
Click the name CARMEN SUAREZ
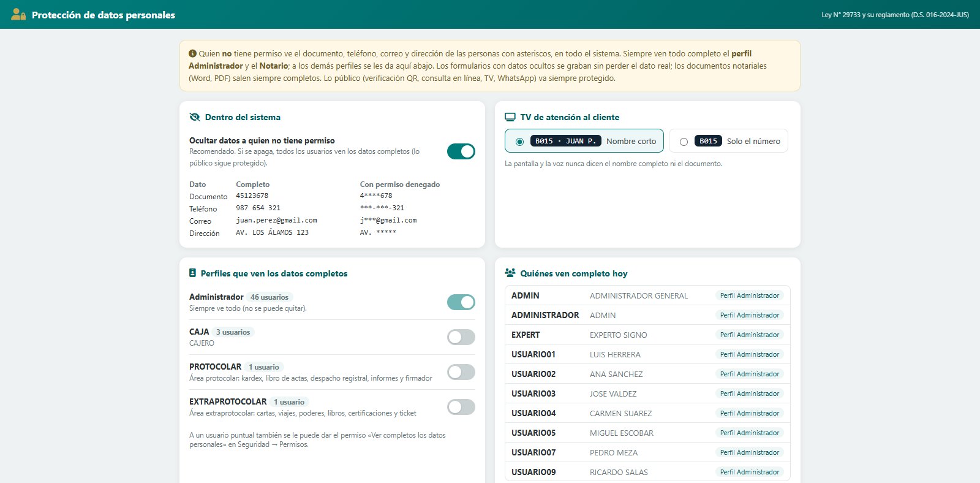pyautogui.click(x=621, y=413)
